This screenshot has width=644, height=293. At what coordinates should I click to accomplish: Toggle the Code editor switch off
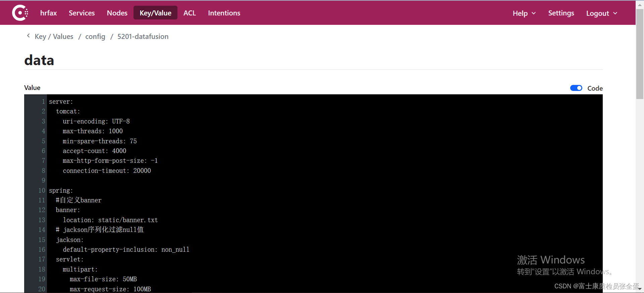point(576,88)
